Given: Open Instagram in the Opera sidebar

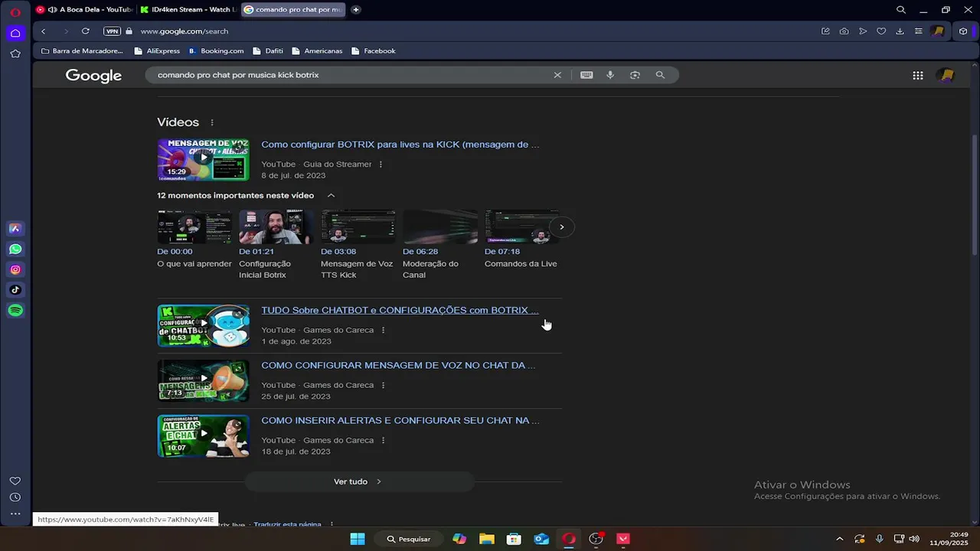Looking at the screenshot, I should tap(15, 269).
